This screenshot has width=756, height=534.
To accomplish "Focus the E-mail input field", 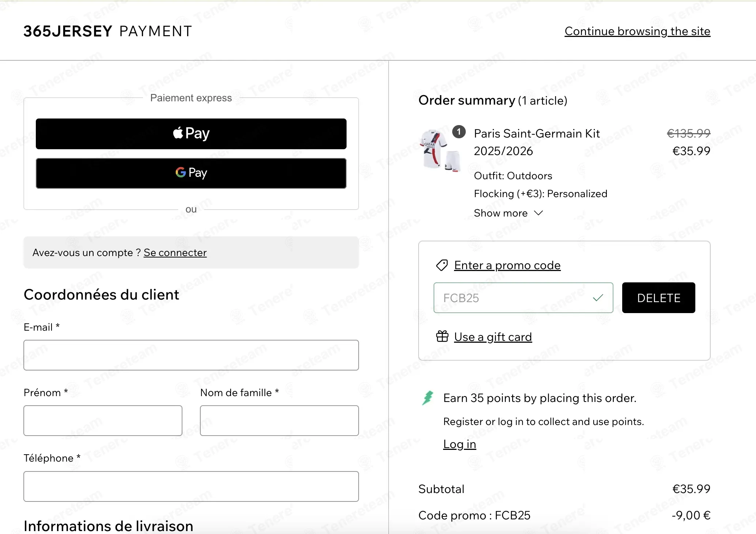I will click(x=191, y=355).
